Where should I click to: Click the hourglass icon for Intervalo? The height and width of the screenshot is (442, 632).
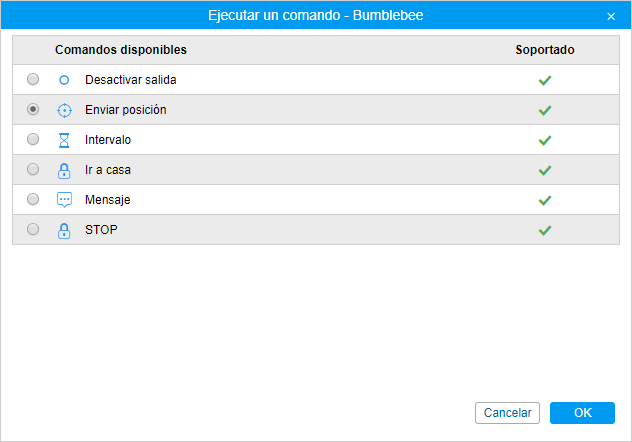click(64, 140)
